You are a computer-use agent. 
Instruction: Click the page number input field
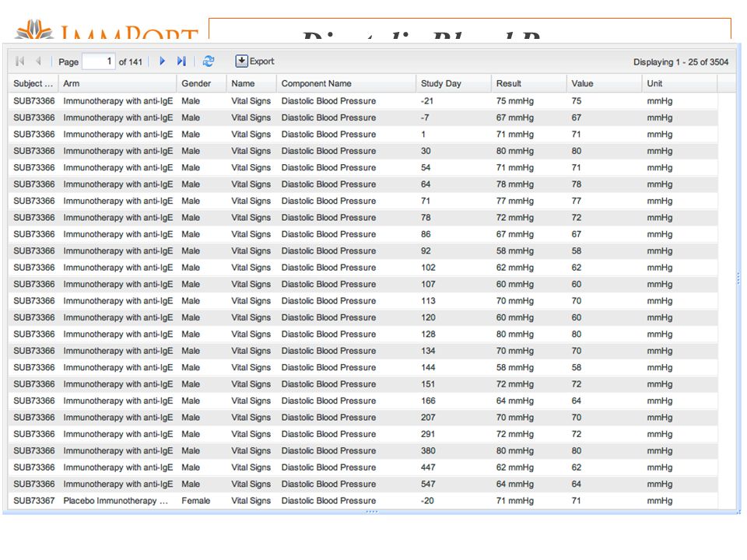tap(99, 61)
